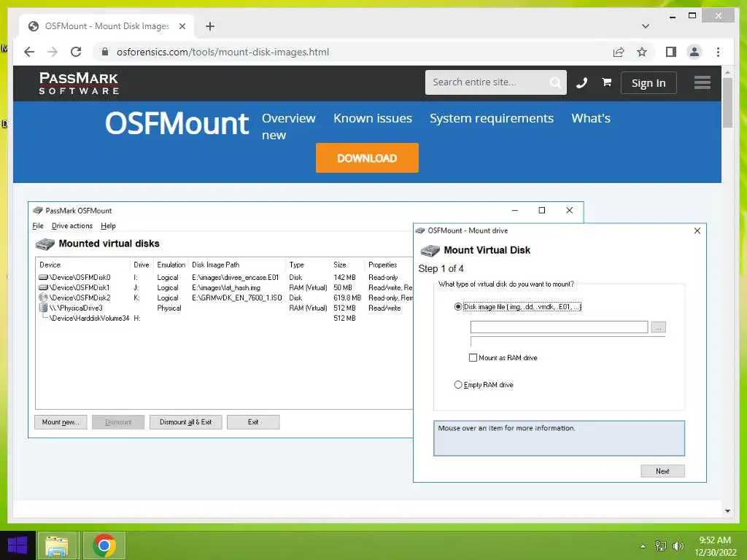Click the Dismount button
747x560 pixels.
pyautogui.click(x=118, y=422)
